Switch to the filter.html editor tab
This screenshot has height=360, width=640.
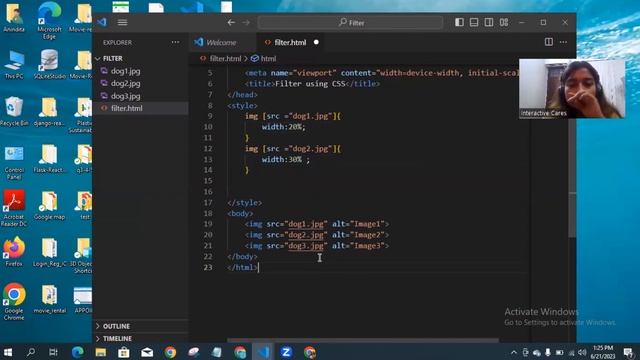290,42
